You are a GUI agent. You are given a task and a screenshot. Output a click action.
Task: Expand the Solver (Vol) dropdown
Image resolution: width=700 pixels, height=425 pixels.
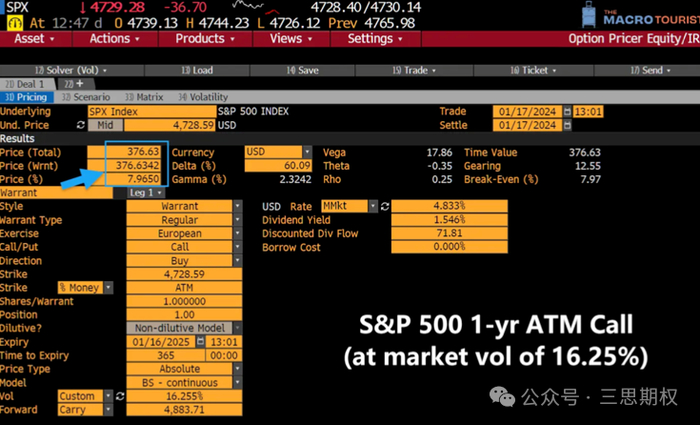pyautogui.click(x=72, y=71)
